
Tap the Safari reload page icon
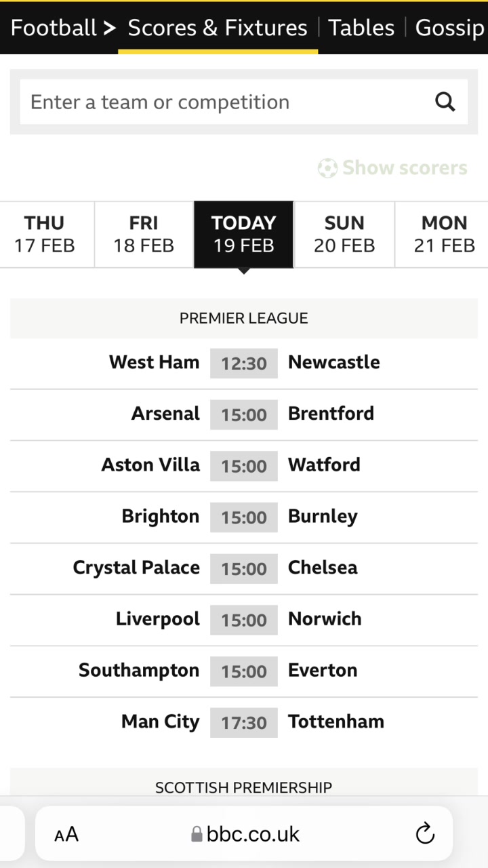click(425, 833)
